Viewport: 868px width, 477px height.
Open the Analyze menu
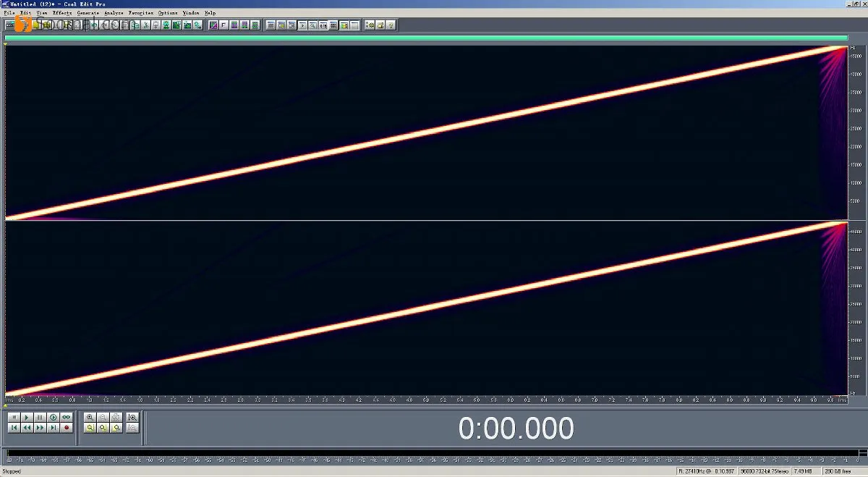click(x=114, y=13)
